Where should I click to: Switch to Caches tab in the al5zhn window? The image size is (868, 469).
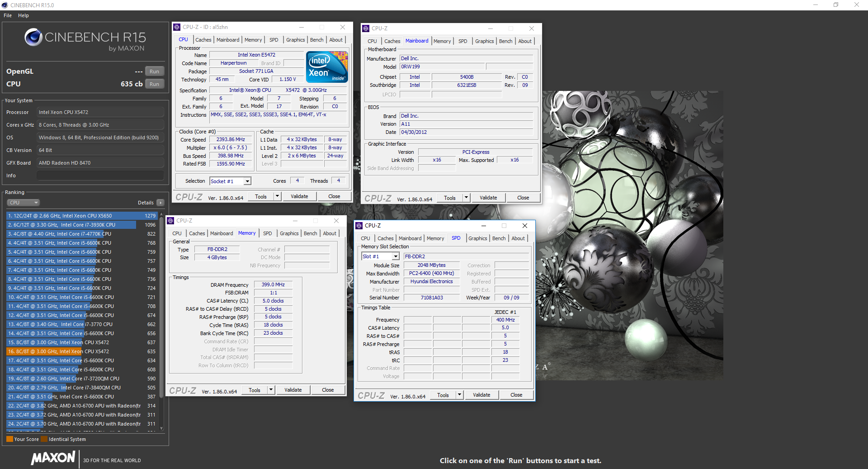pos(203,40)
